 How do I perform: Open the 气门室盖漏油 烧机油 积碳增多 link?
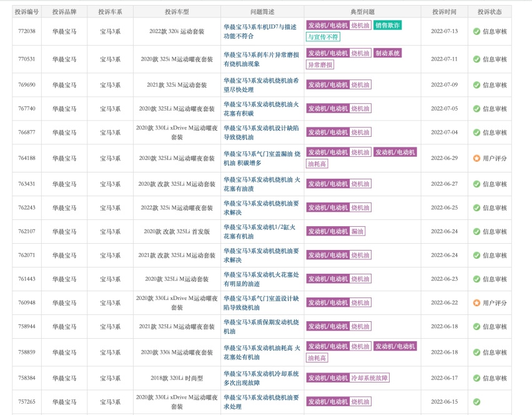[x=262, y=158]
